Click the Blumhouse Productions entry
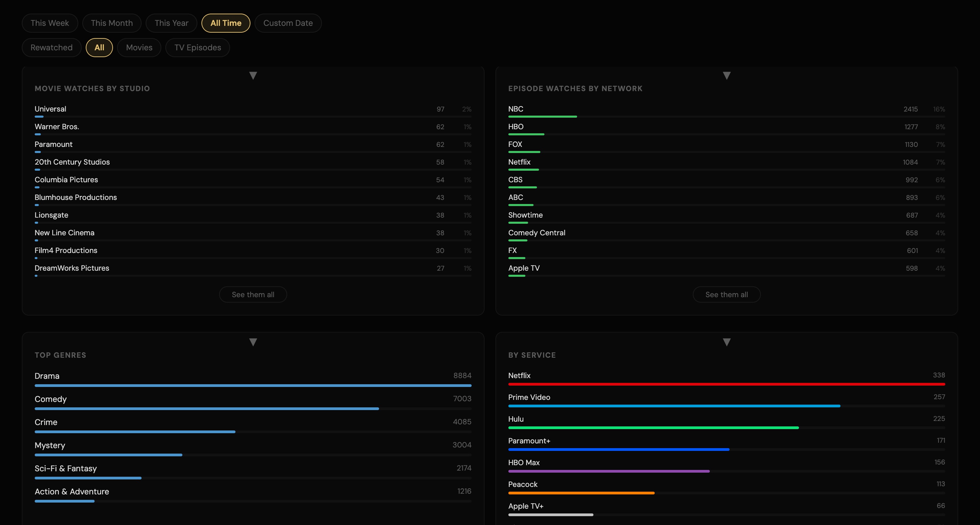This screenshot has height=525, width=980. click(x=253, y=199)
